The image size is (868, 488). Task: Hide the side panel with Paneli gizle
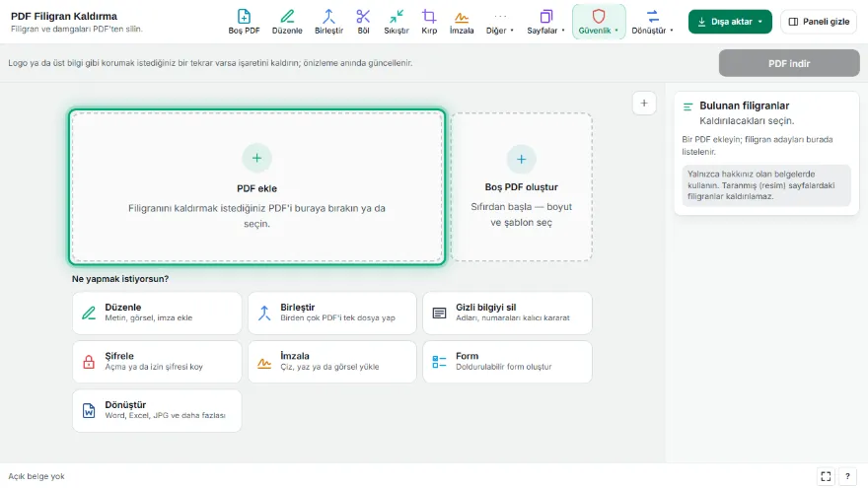coord(819,22)
